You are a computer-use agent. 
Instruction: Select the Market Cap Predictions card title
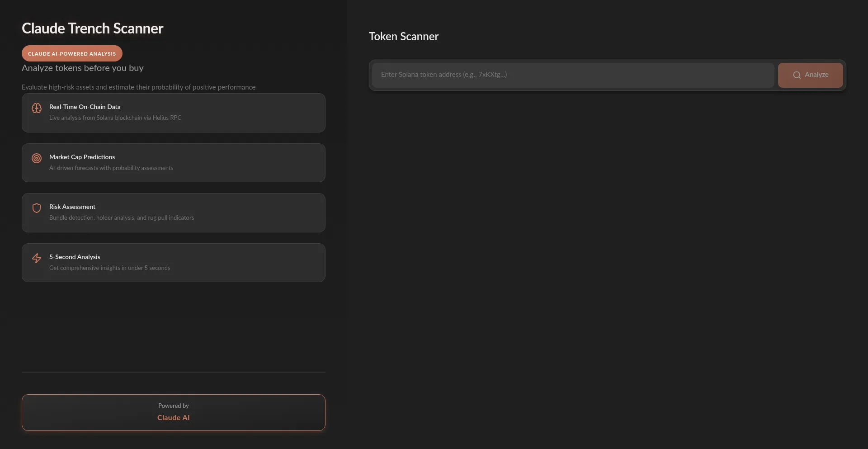pos(82,157)
